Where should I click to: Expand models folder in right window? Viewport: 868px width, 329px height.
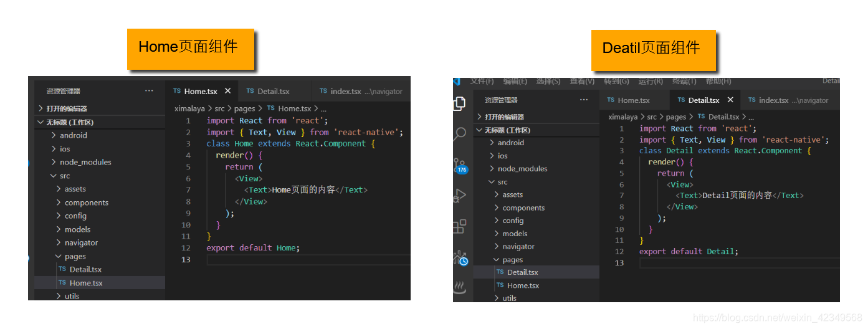click(537, 233)
